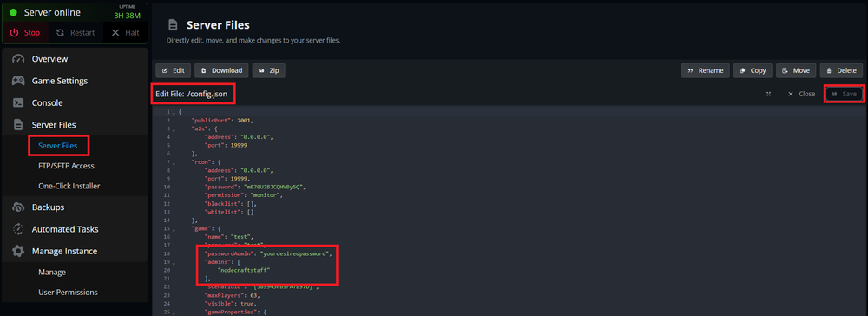Rename the file
This screenshot has width=868, height=316.
(x=705, y=70)
